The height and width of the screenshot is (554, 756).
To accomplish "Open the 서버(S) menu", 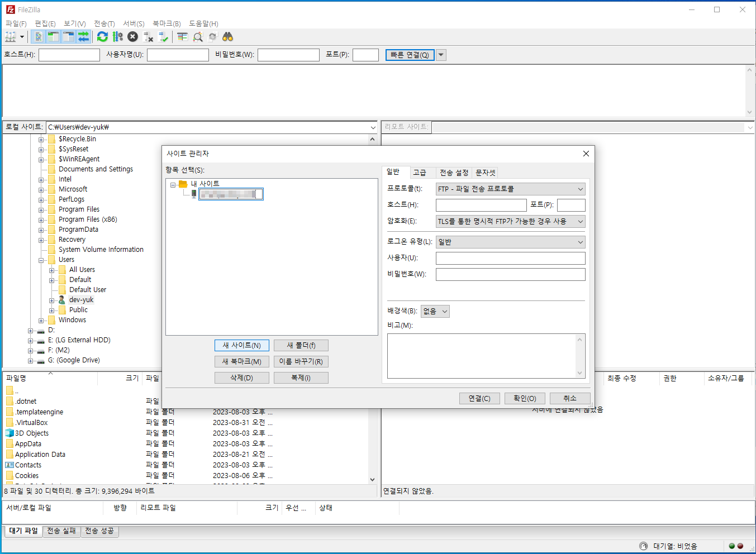I will pos(134,23).
